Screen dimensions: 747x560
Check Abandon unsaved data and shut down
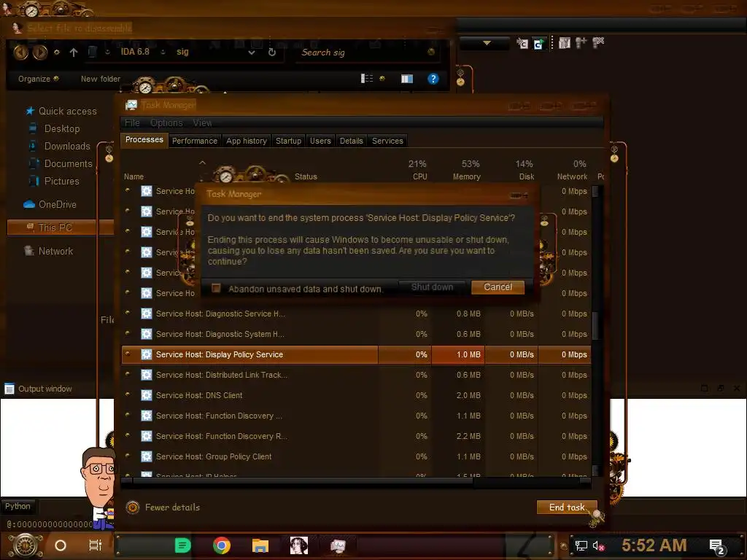pos(216,288)
